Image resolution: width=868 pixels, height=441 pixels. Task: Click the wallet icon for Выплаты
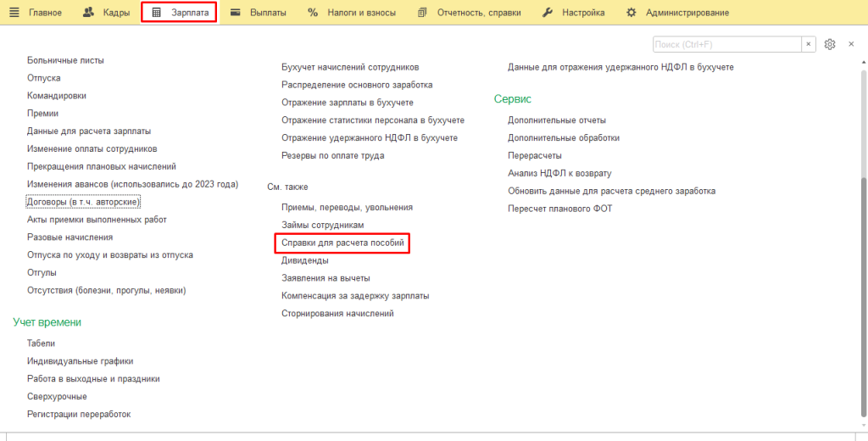235,13
